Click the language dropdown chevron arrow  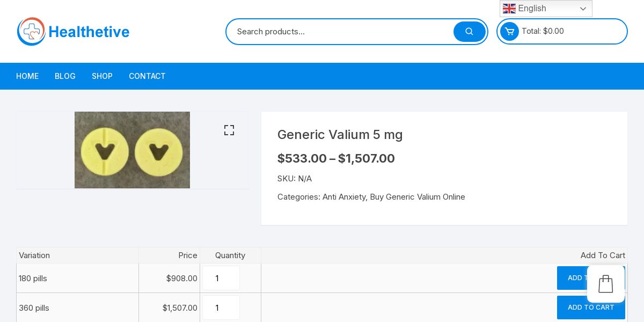(583, 9)
